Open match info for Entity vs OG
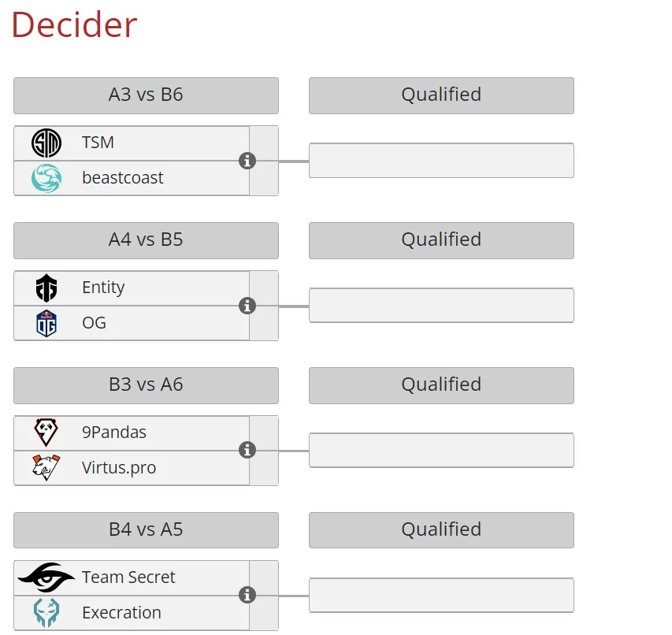Screen dimensions: 672x635 coord(247,306)
